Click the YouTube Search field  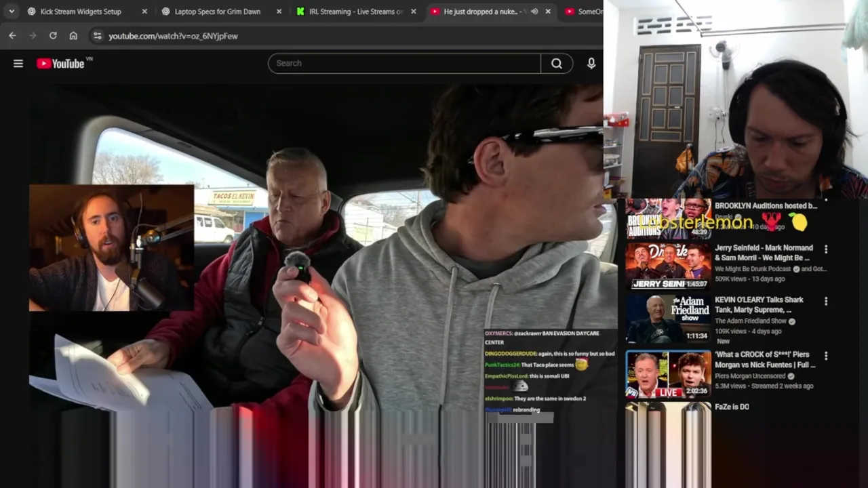404,63
